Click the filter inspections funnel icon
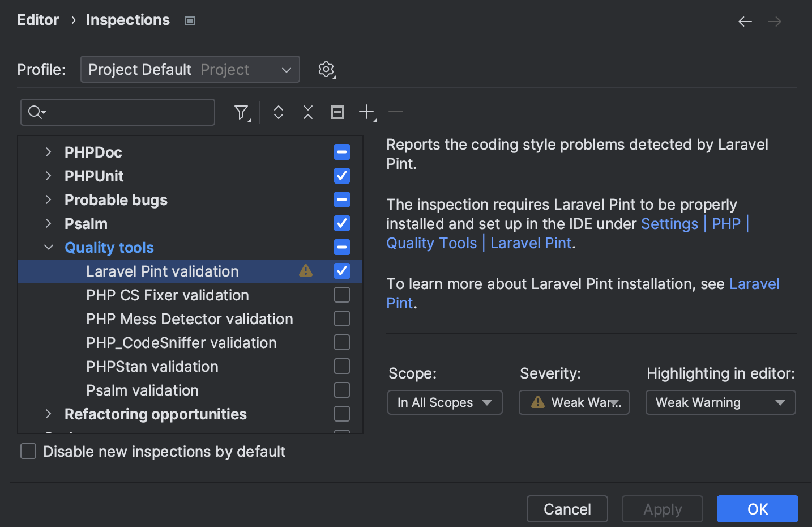 (x=242, y=113)
